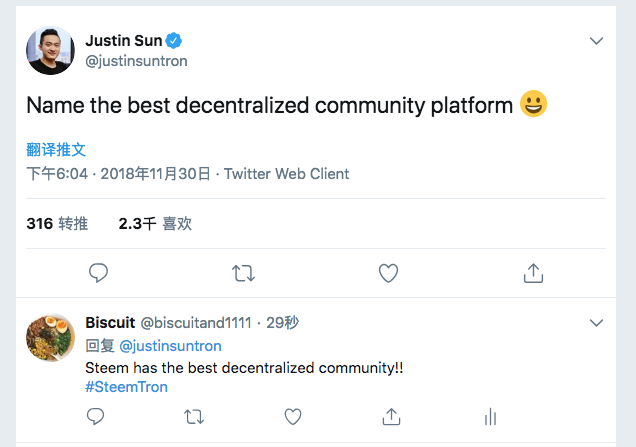Like Biscuit's reply with the heart icon
The height and width of the screenshot is (447, 636).
pyautogui.click(x=292, y=417)
